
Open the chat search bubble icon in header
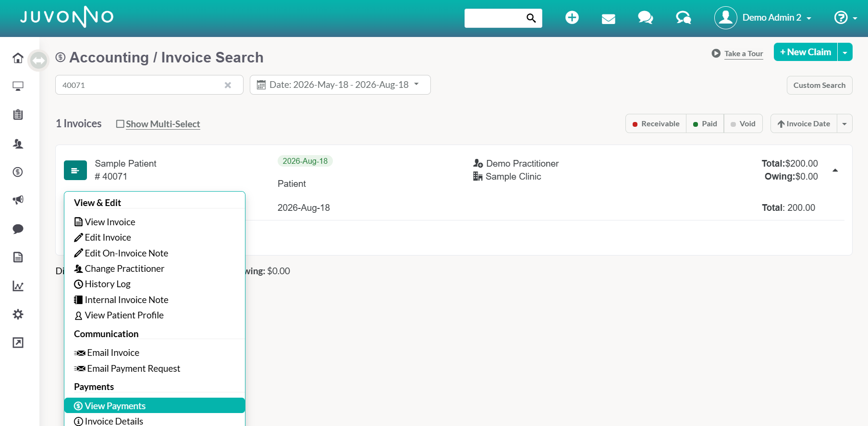683,18
